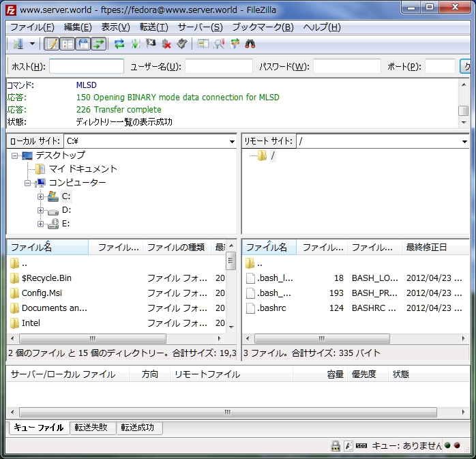Screen dimensions: 476x459
Task: Refresh the file and folder lists
Action: (x=119, y=44)
